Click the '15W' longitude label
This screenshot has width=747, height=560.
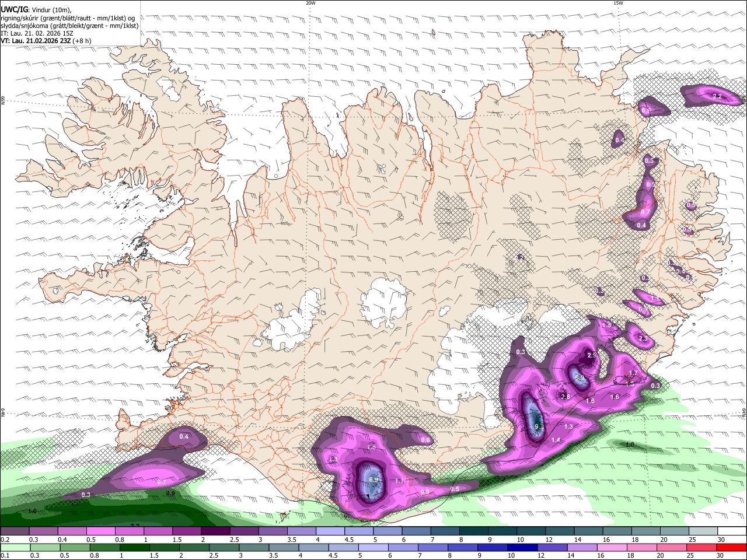(618, 3)
